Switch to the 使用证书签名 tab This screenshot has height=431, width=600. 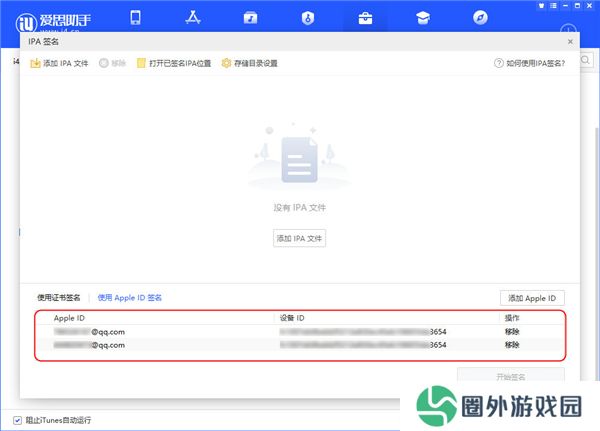coord(59,298)
